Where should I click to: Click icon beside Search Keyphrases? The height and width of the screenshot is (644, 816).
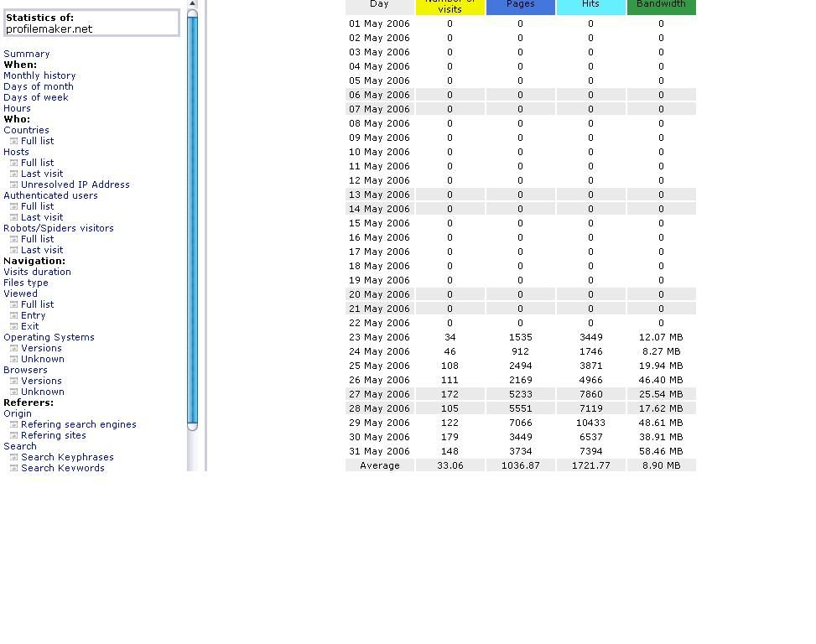14,458
